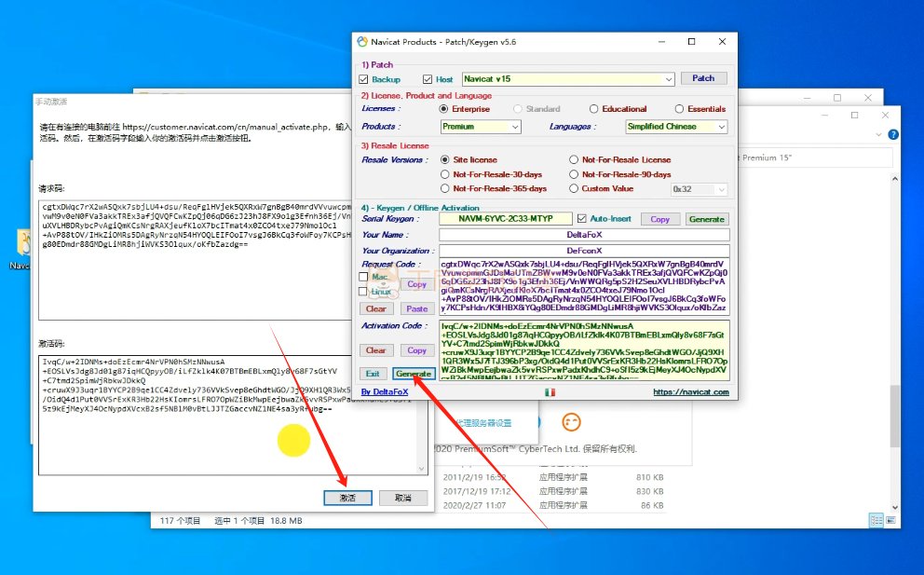
Task: Click the Navicat Keygen title bar icon
Action: 361,42
